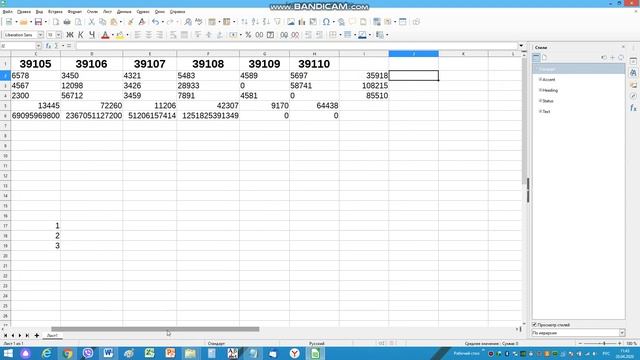This screenshot has height=360, width=640.
Task: Align cell text left
Action: coord(138,35)
